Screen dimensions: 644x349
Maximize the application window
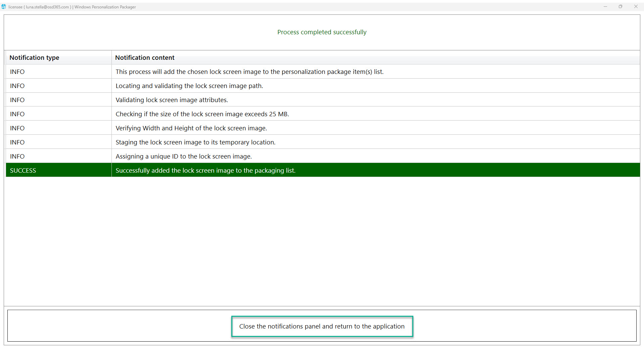coord(620,6)
